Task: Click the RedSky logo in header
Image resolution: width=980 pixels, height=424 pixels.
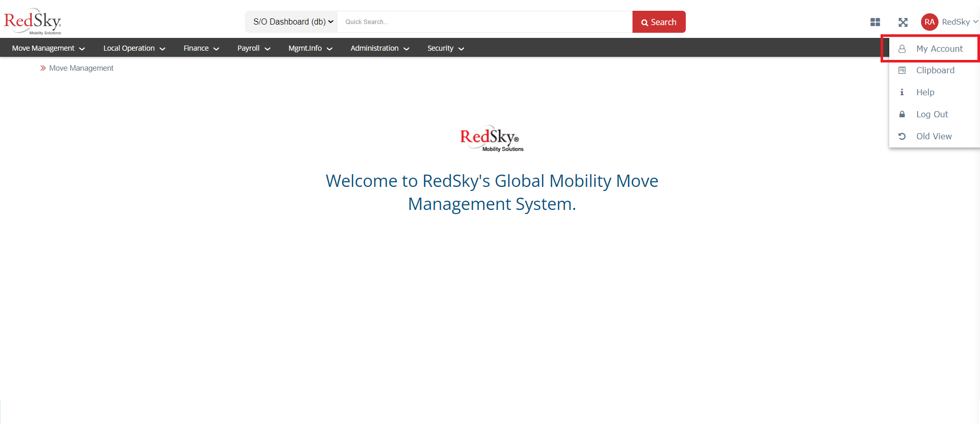Action: tap(33, 22)
